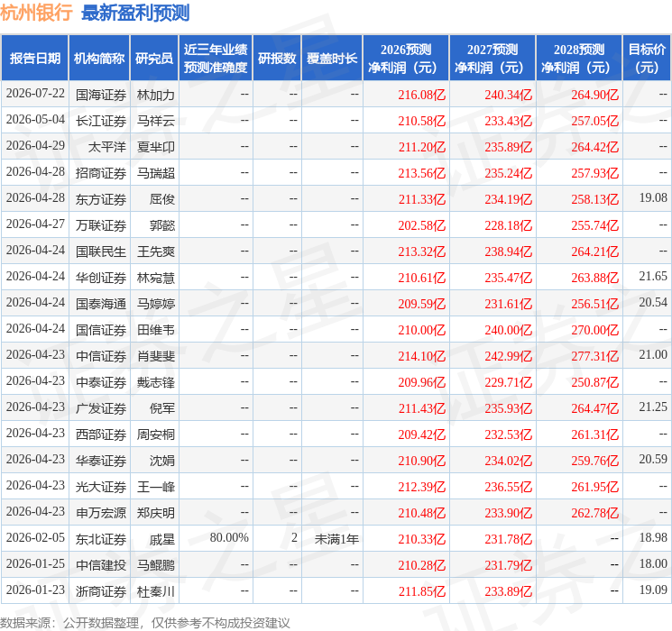Click the 西部证券 institution cell
The image size is (672, 631).
pyautogui.click(x=101, y=434)
